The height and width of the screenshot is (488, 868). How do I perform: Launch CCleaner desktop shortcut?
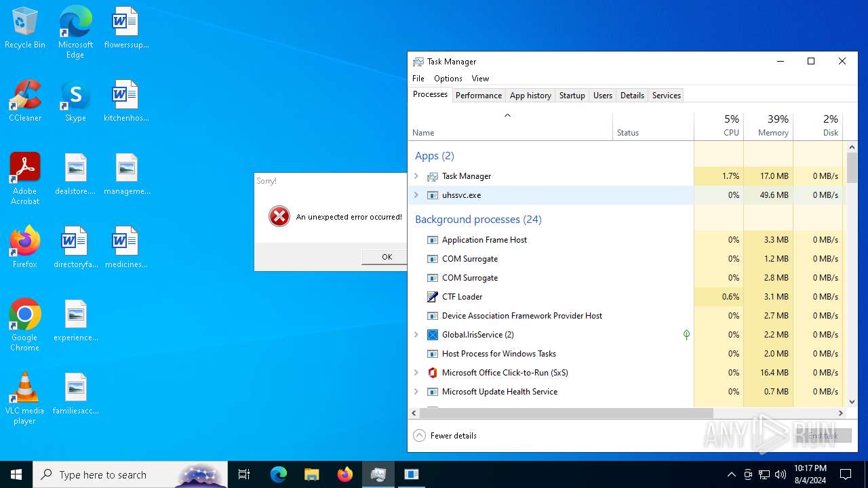[25, 102]
